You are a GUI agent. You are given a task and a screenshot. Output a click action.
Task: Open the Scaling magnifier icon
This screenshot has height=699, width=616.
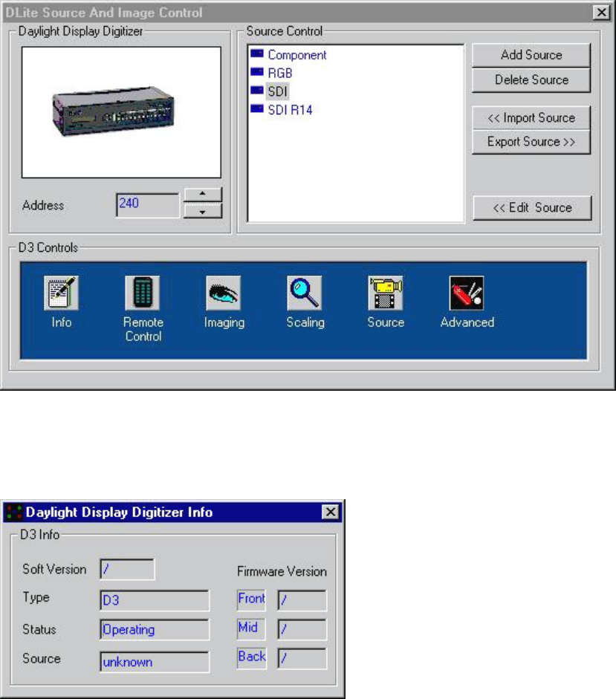tap(305, 293)
